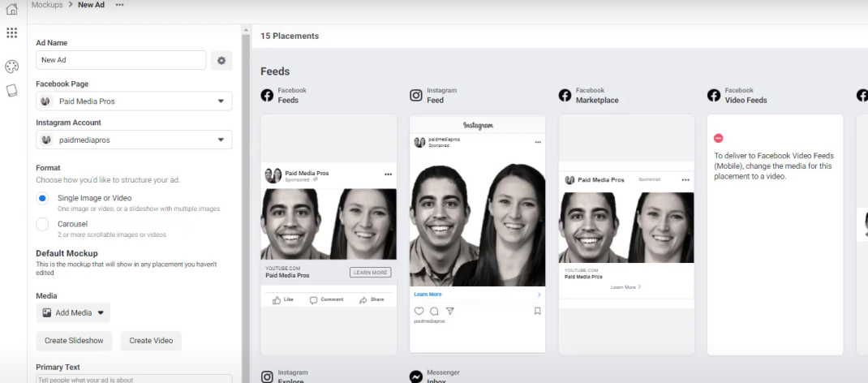Click the heart icon on the Instagram Feed preview
The height and width of the screenshot is (383, 868).
click(419, 311)
